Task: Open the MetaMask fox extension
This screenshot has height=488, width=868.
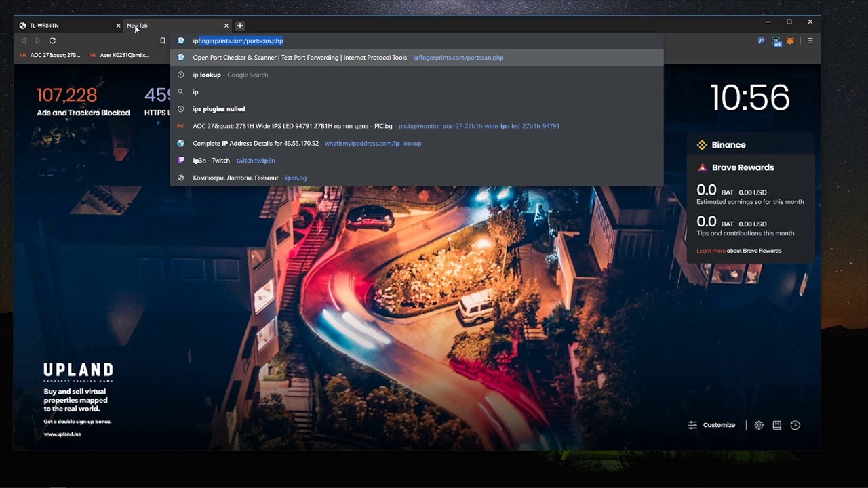Action: [790, 41]
